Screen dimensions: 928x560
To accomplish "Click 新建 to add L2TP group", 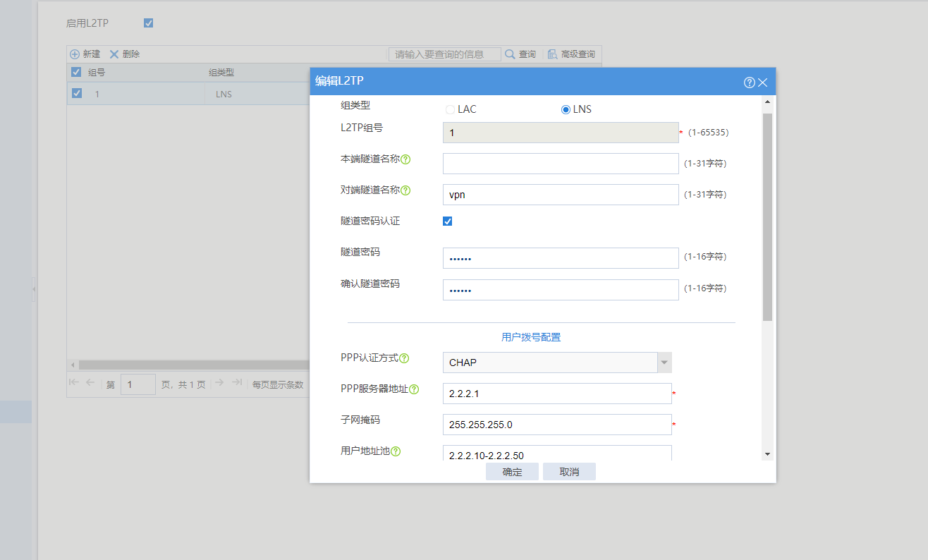I will click(x=85, y=54).
